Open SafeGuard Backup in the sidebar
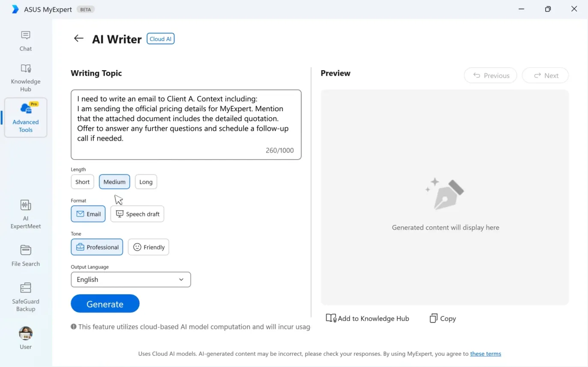 [x=26, y=297]
